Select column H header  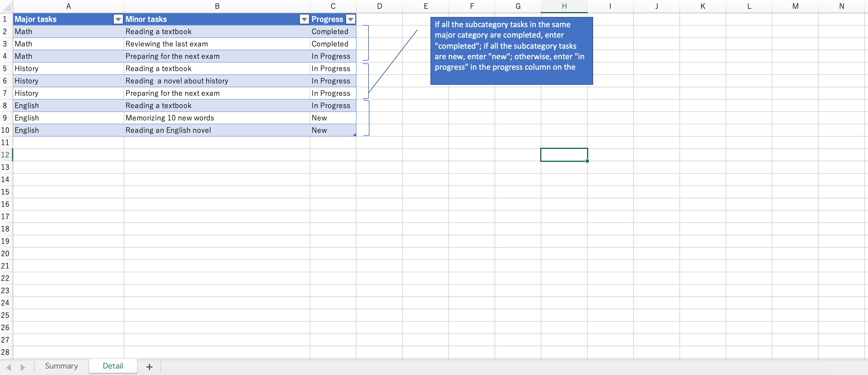[564, 6]
